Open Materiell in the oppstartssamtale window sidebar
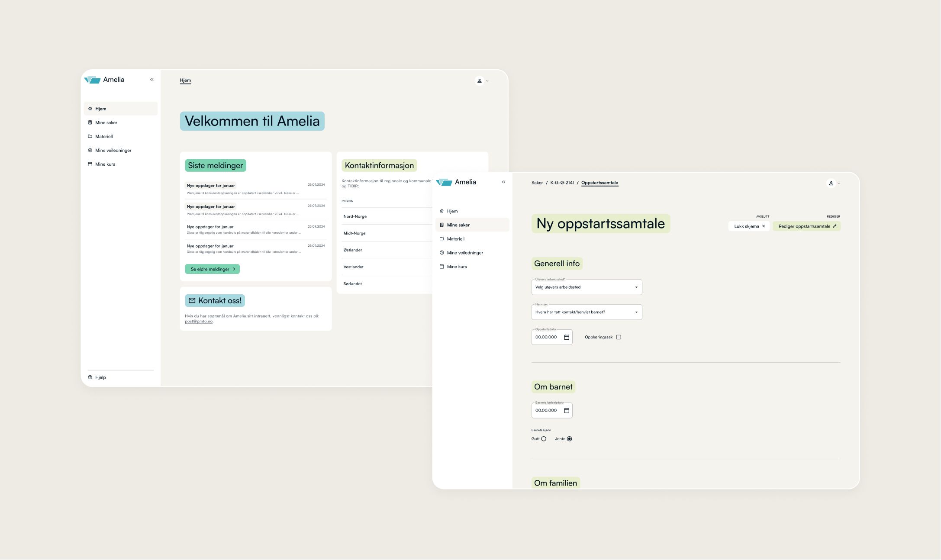 (x=472, y=239)
